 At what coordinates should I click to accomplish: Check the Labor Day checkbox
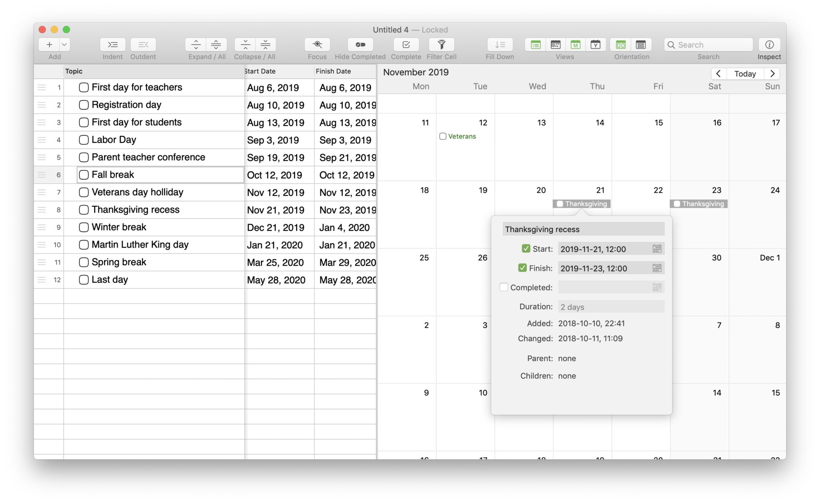(x=84, y=140)
